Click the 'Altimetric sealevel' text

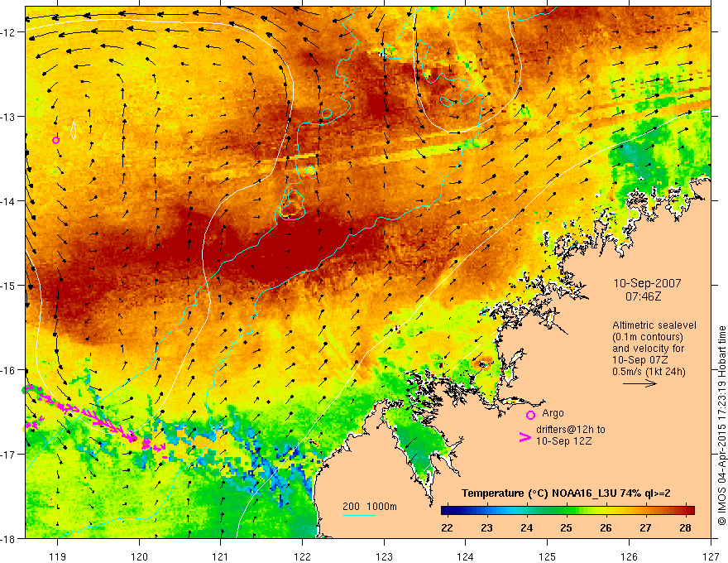pyautogui.click(x=654, y=325)
